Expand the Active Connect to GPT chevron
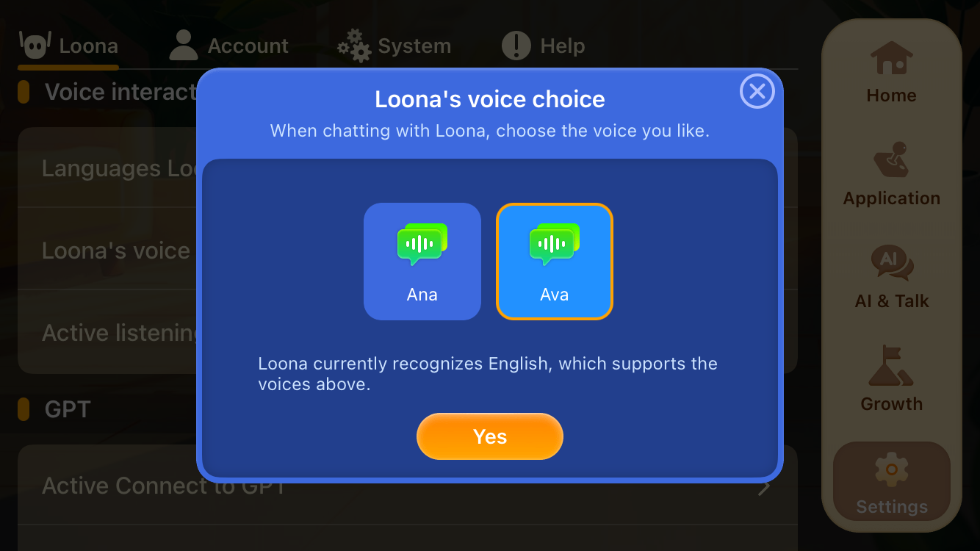980x551 pixels. 765,486
